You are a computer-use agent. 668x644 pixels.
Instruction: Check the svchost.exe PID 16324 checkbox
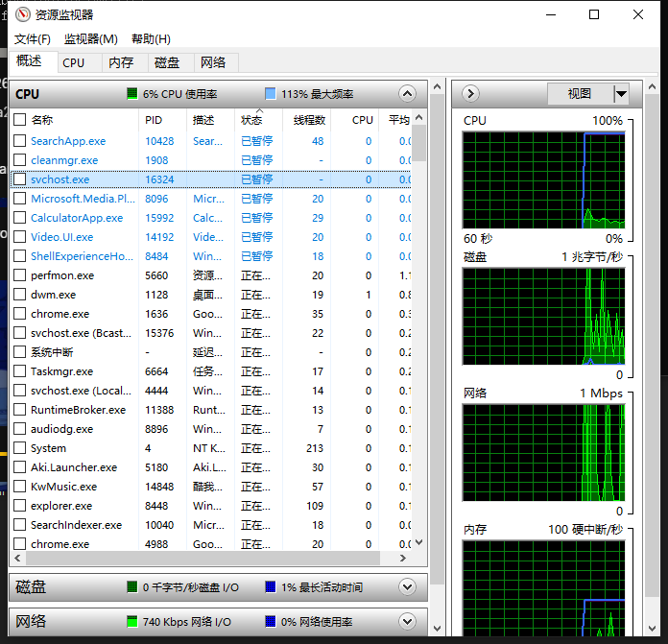coord(19,179)
